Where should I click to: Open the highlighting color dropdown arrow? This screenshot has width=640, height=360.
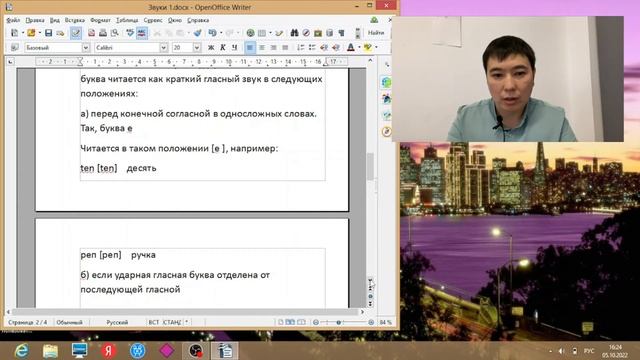click(x=376, y=48)
